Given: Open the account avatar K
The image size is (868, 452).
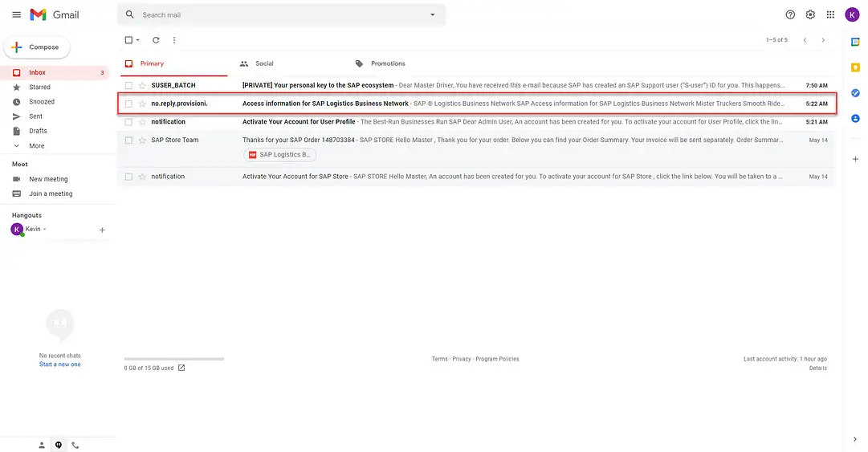Looking at the screenshot, I should coord(852,15).
